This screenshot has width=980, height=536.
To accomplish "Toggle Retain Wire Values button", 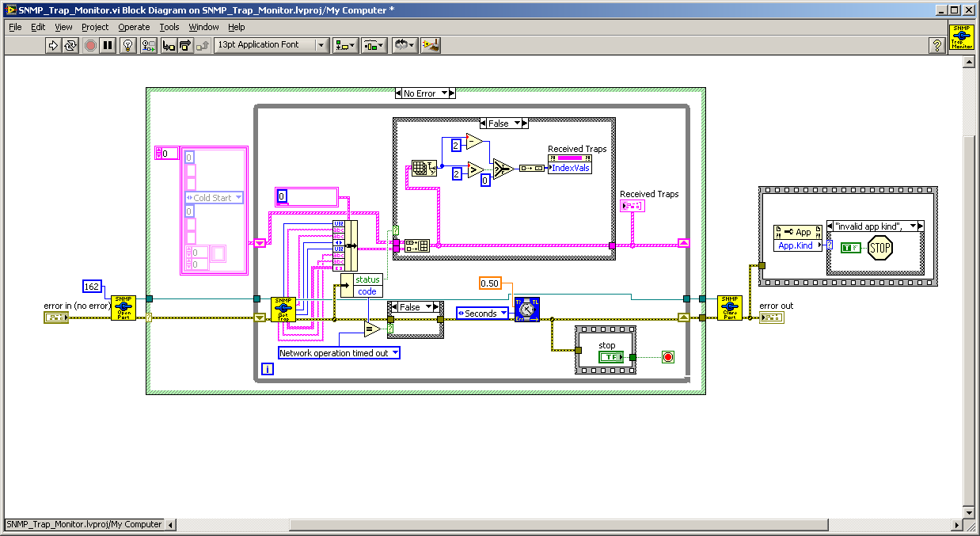I will [149, 45].
